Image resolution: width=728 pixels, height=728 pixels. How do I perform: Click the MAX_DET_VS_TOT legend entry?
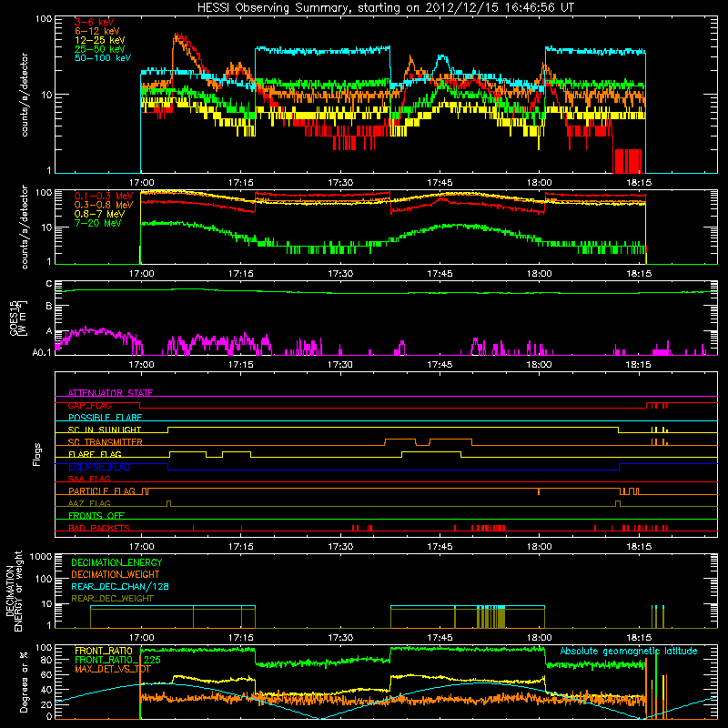113,669
